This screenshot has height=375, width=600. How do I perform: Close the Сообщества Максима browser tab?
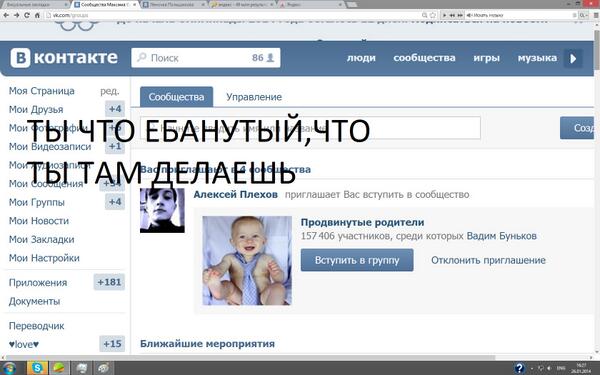[x=135, y=5]
